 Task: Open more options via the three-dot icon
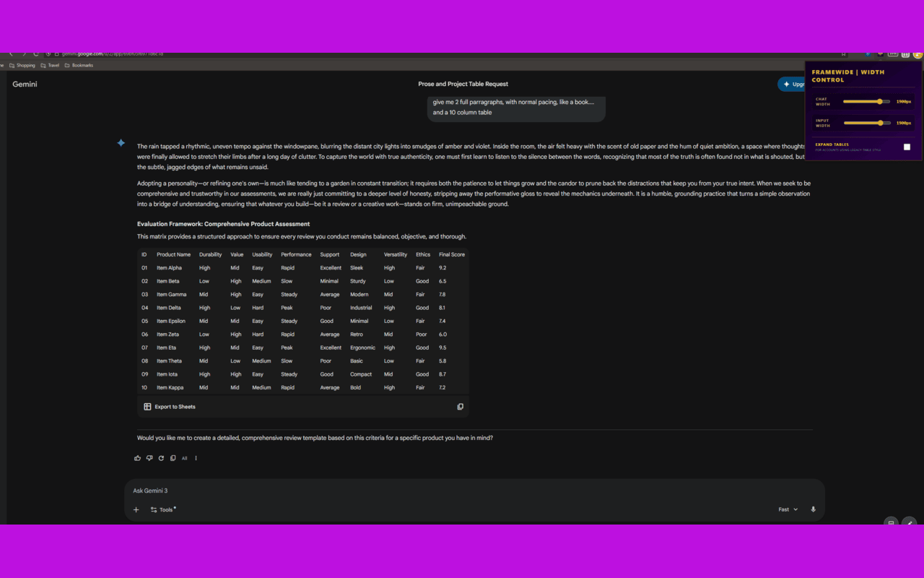click(196, 458)
